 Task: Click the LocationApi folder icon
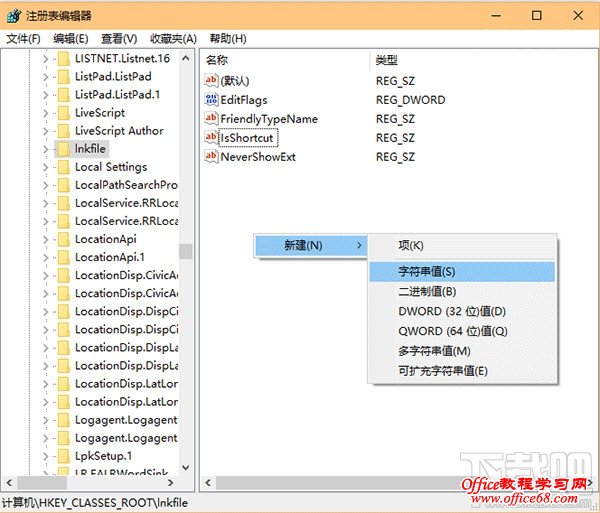pyautogui.click(x=64, y=239)
